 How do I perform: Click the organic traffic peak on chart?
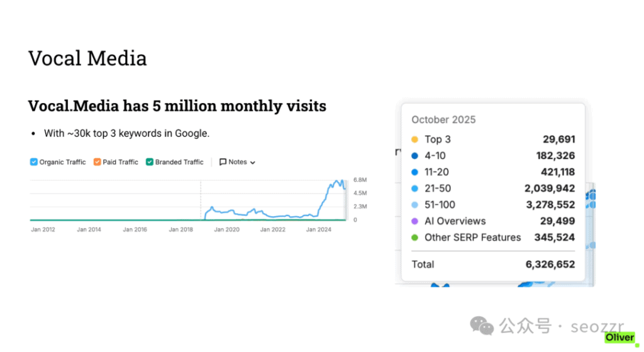339,181
